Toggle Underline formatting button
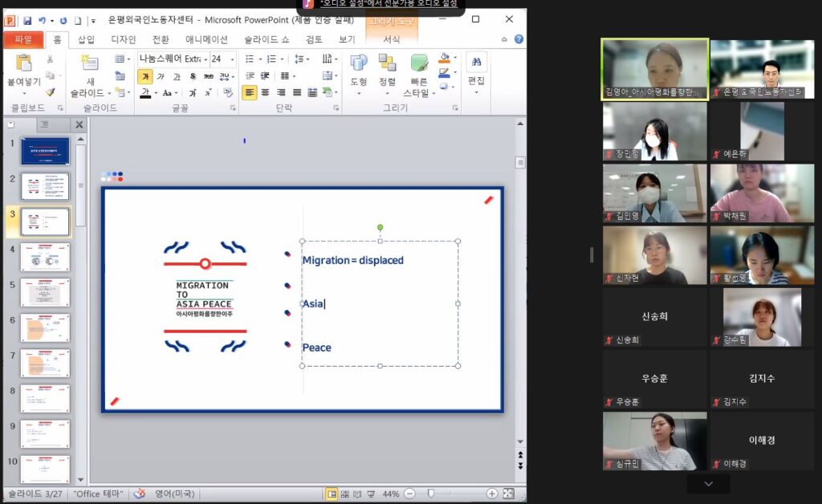Viewport: 822px width, 504px height. (x=177, y=76)
